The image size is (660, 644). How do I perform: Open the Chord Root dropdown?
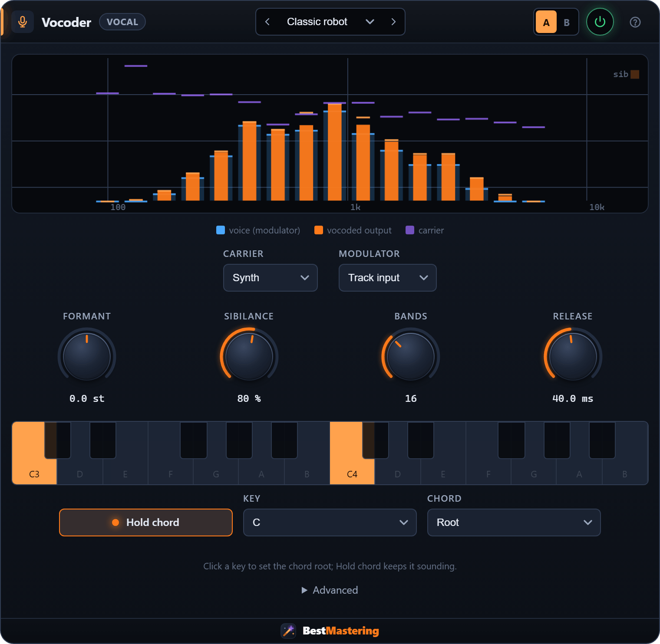click(514, 522)
